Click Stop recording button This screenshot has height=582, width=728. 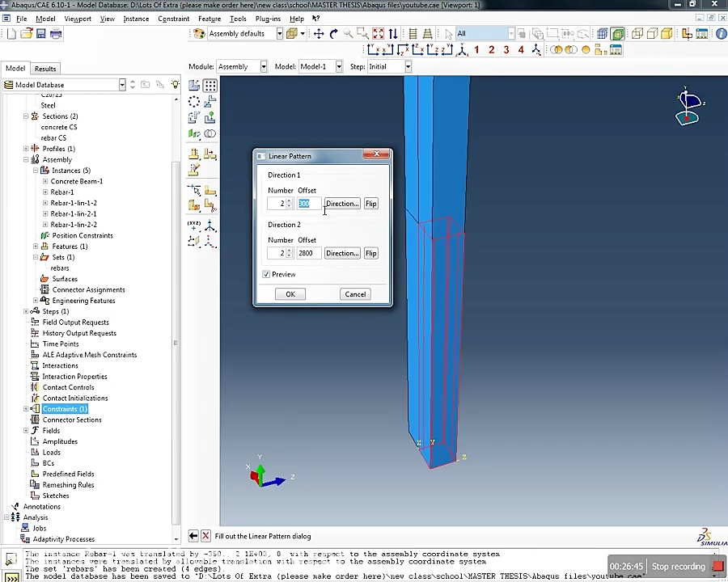point(687,566)
